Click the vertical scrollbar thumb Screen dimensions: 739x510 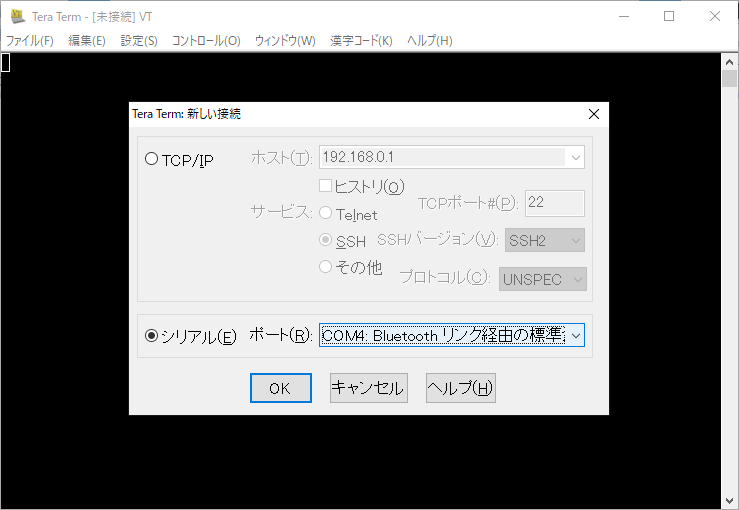[x=729, y=78]
